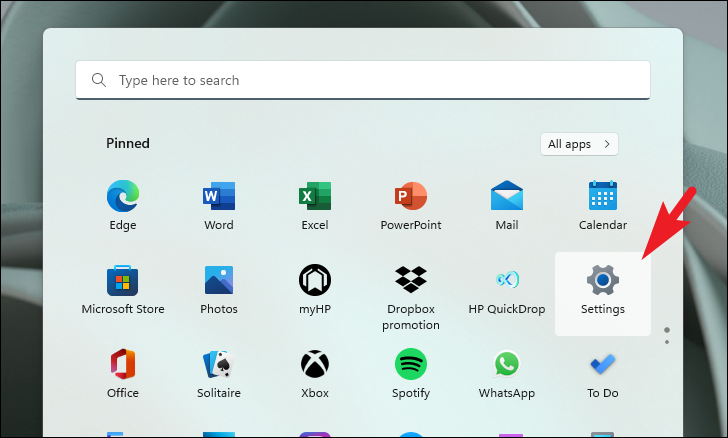Open the Xbox app
Screen dimensions: 728x438
pyautogui.click(x=315, y=364)
